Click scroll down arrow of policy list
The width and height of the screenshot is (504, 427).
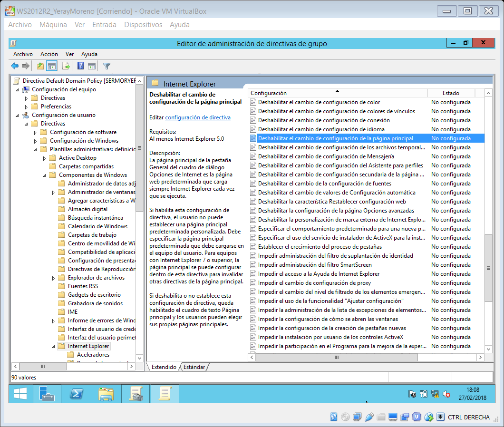488,349
